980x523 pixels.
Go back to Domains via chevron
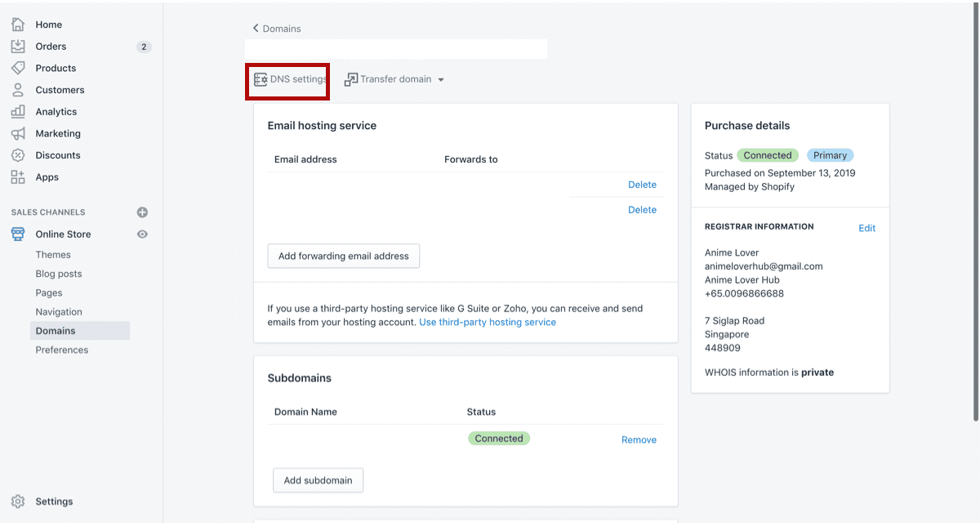(256, 29)
